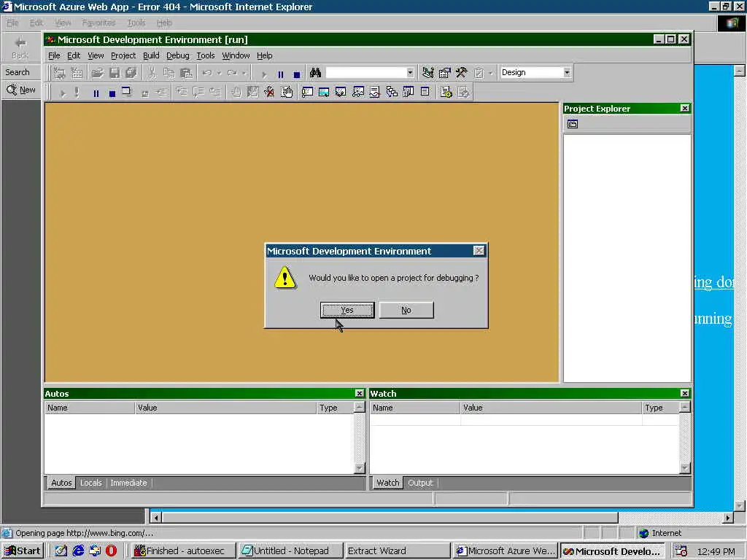Image resolution: width=747 pixels, height=560 pixels.
Task: Click the Clear All Breakpoints icon
Action: point(269,92)
